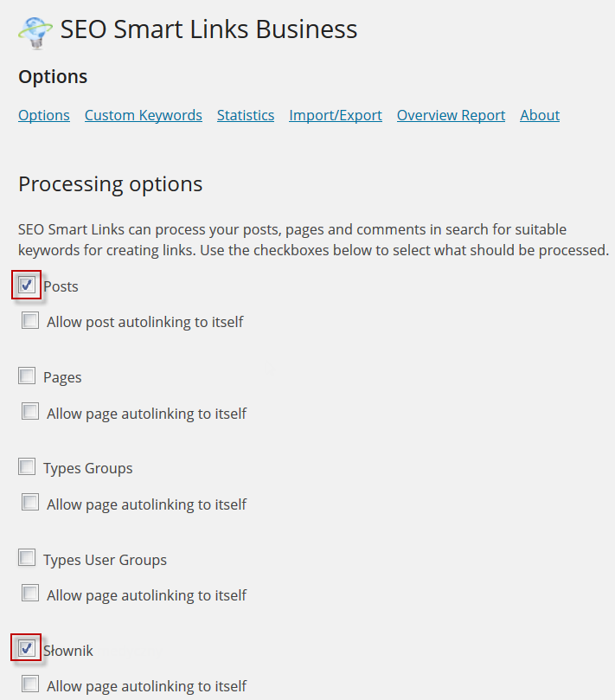
Task: Open the Statistics link
Action: point(246,115)
